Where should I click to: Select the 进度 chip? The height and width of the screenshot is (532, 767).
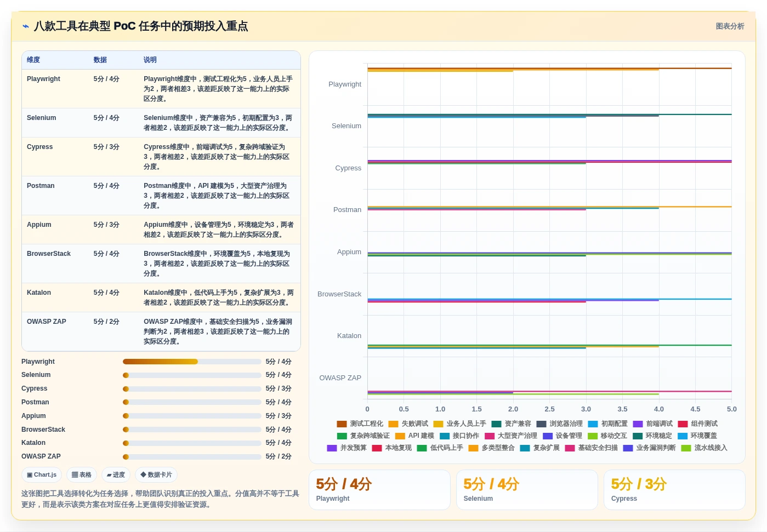click(x=116, y=474)
